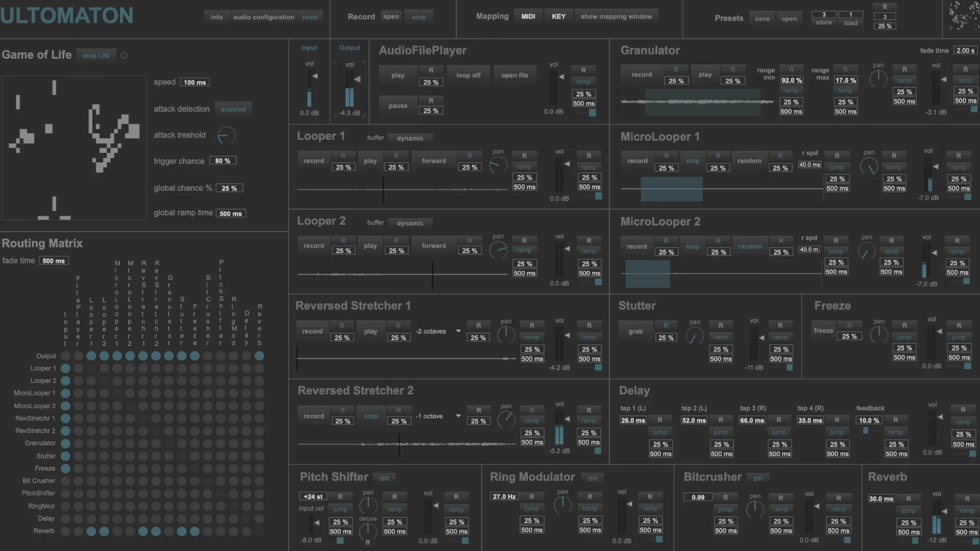This screenshot has height=551, width=980.
Task: Toggle Pitch Shifter on button
Action: (x=384, y=478)
